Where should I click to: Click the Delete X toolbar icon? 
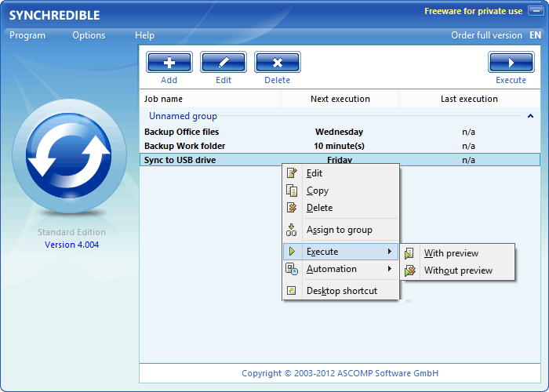pyautogui.click(x=278, y=63)
